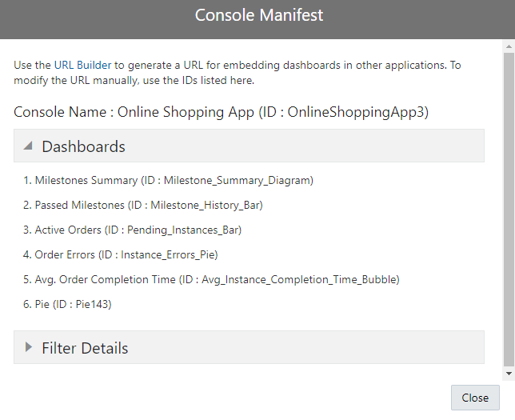Select Avg. Order Completion Time entry
The image size is (515, 420).
click(x=211, y=280)
